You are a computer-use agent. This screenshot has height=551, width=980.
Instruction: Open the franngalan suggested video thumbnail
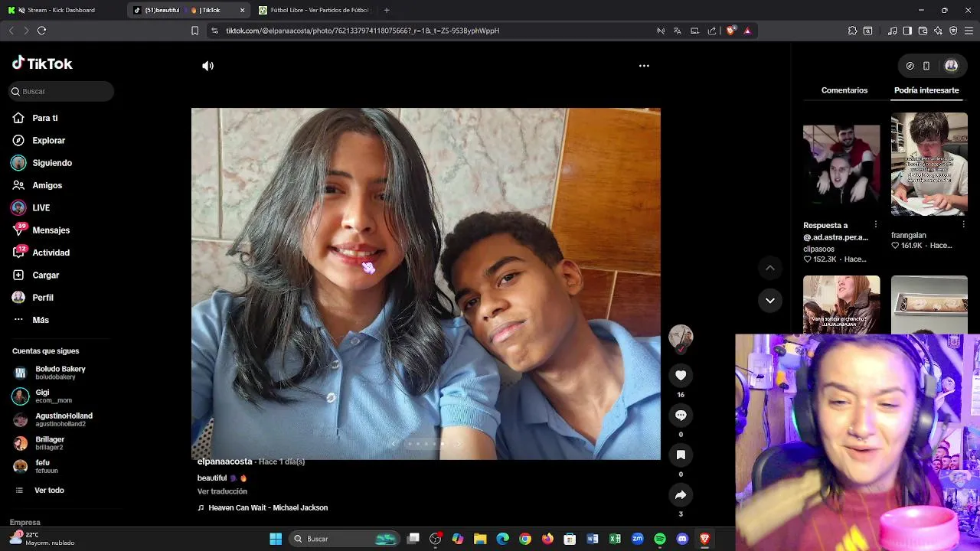click(x=929, y=165)
